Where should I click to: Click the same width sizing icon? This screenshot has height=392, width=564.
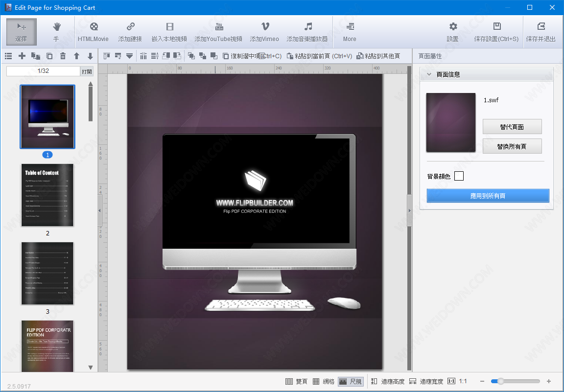pos(166,56)
